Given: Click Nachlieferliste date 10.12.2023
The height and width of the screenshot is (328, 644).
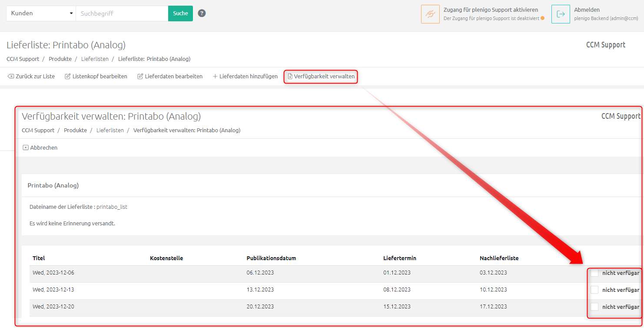Looking at the screenshot, I should [x=493, y=290].
